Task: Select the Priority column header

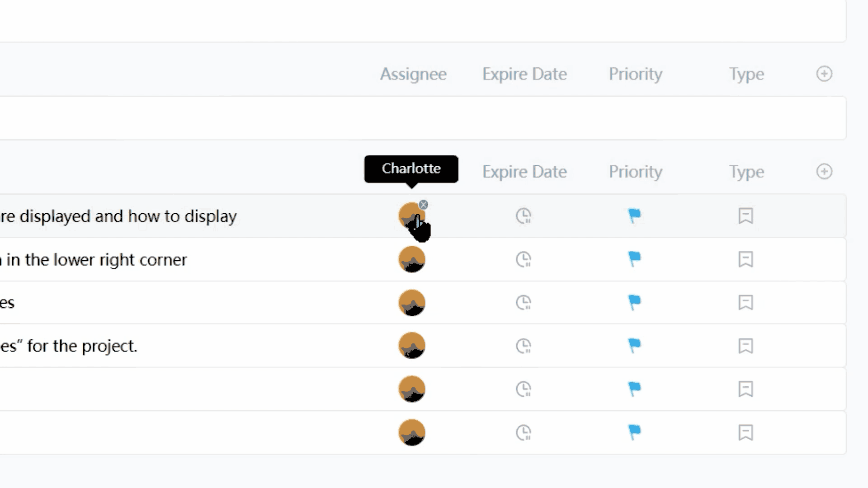Action: pyautogui.click(x=636, y=73)
